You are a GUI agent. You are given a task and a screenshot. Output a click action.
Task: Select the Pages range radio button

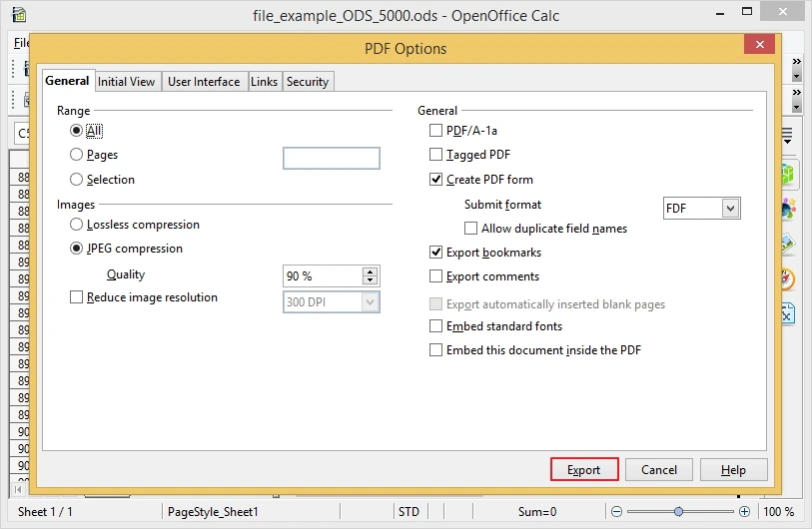point(76,155)
